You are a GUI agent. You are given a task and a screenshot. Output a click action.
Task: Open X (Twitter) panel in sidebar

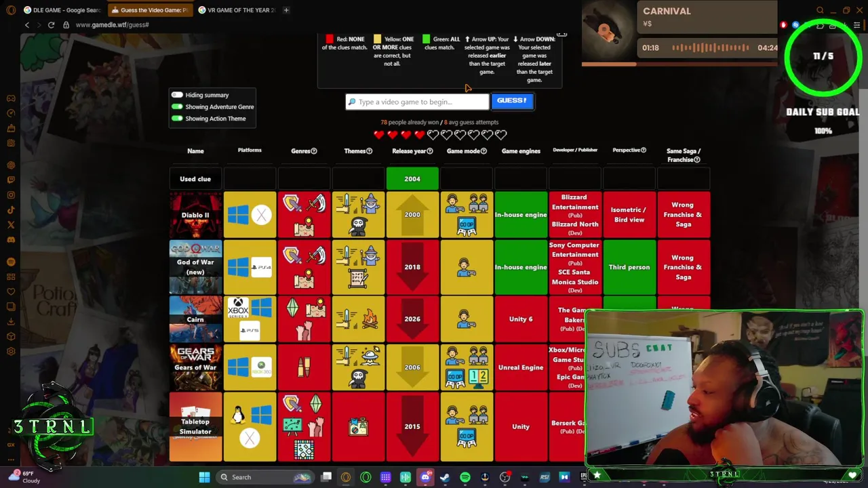11,224
